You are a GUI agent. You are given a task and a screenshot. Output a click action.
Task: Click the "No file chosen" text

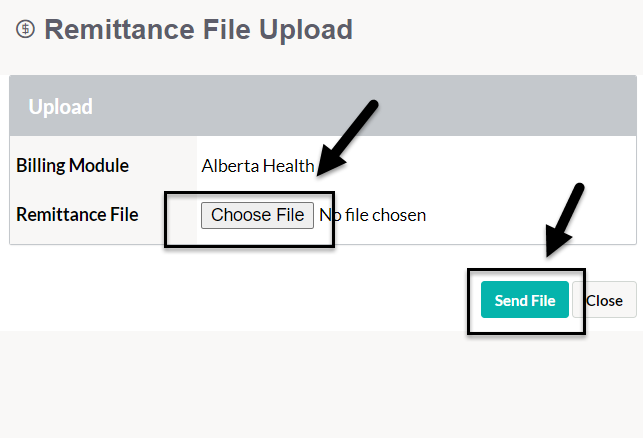[372, 215]
